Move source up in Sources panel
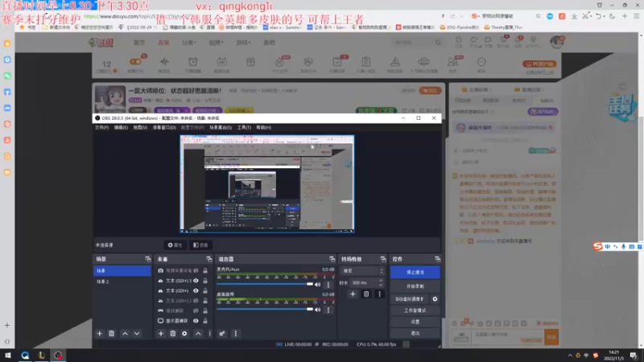Screen dimensions: 644x362 (198, 334)
